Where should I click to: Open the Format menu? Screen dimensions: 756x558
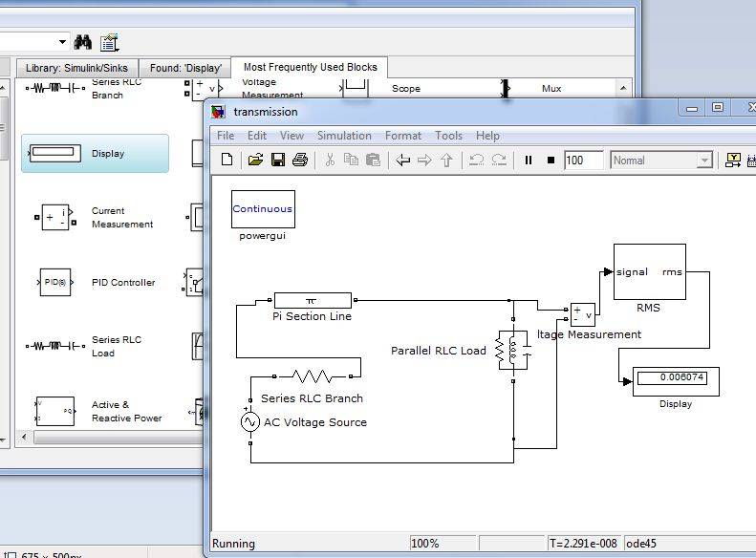tap(403, 136)
